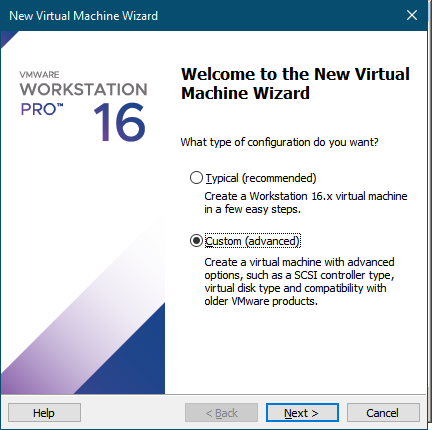The image size is (432, 430).
Task: Select the Custom (advanced) radio button
Action: tap(196, 241)
